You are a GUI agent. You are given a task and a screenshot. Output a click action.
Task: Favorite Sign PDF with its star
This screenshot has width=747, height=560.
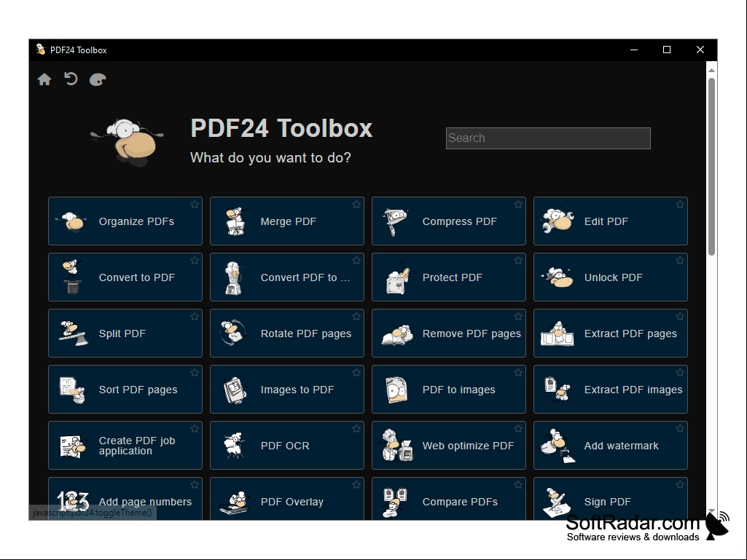click(x=680, y=485)
